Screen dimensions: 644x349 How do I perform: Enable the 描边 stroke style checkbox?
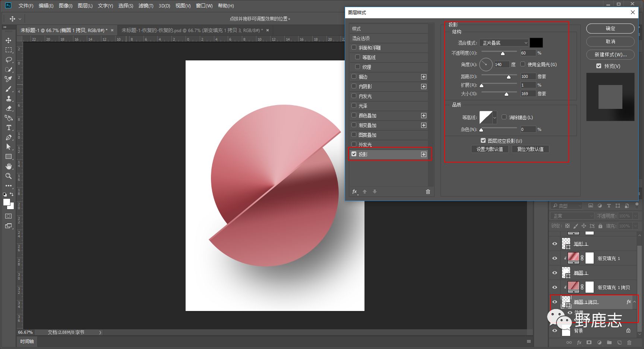(x=354, y=76)
